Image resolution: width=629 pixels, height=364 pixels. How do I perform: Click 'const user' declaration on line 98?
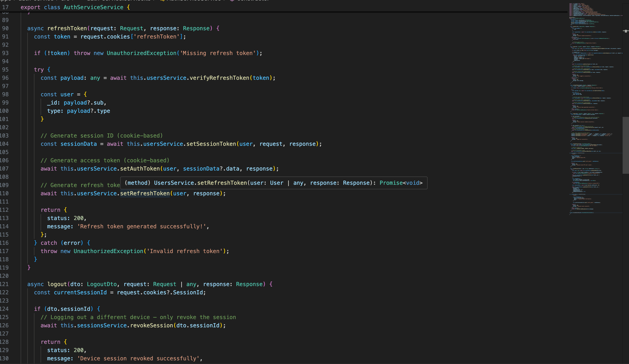[57, 95]
